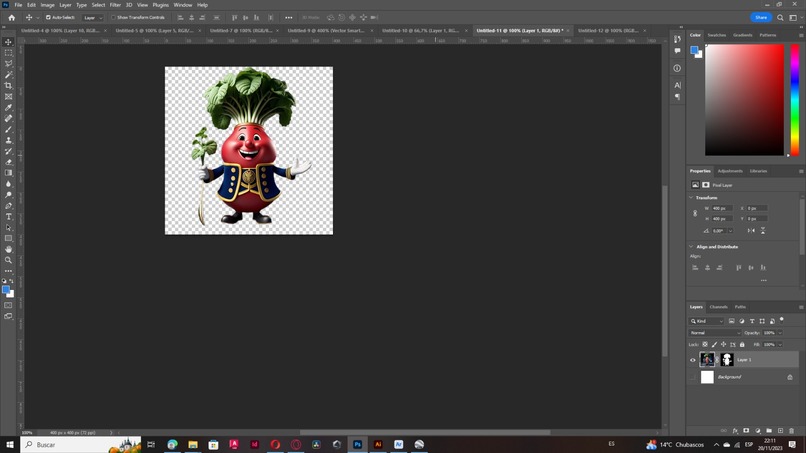Screen dimensions: 806x453
Task: Open the Filter menu
Action: click(115, 5)
